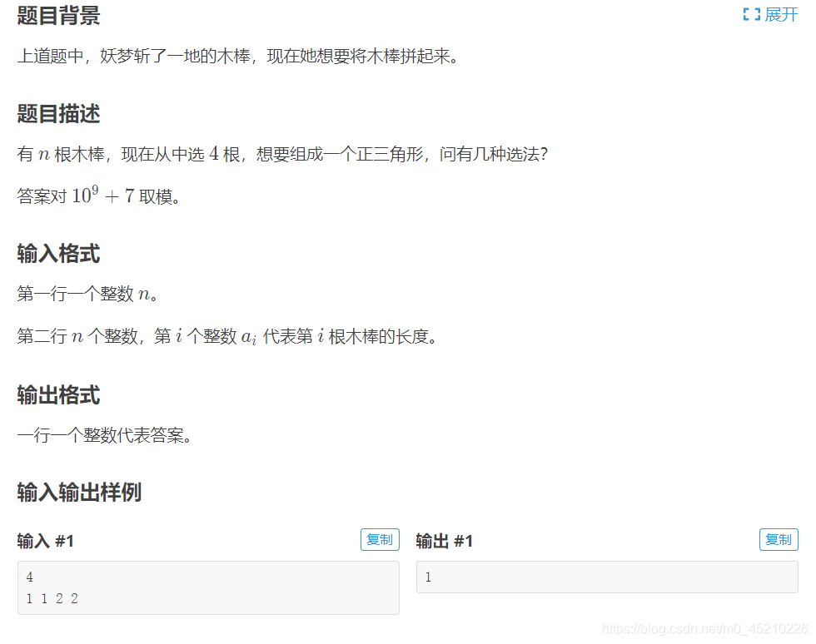Click the line 第一行一个整数 n
The image size is (816, 644).
point(87,294)
